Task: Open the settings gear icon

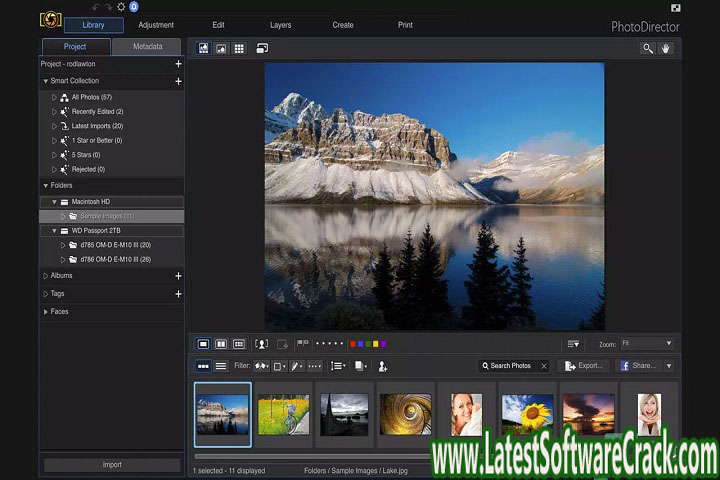Action: pyautogui.click(x=121, y=7)
